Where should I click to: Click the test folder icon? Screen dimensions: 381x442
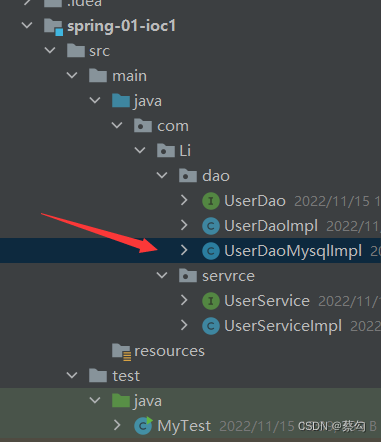coord(98,376)
